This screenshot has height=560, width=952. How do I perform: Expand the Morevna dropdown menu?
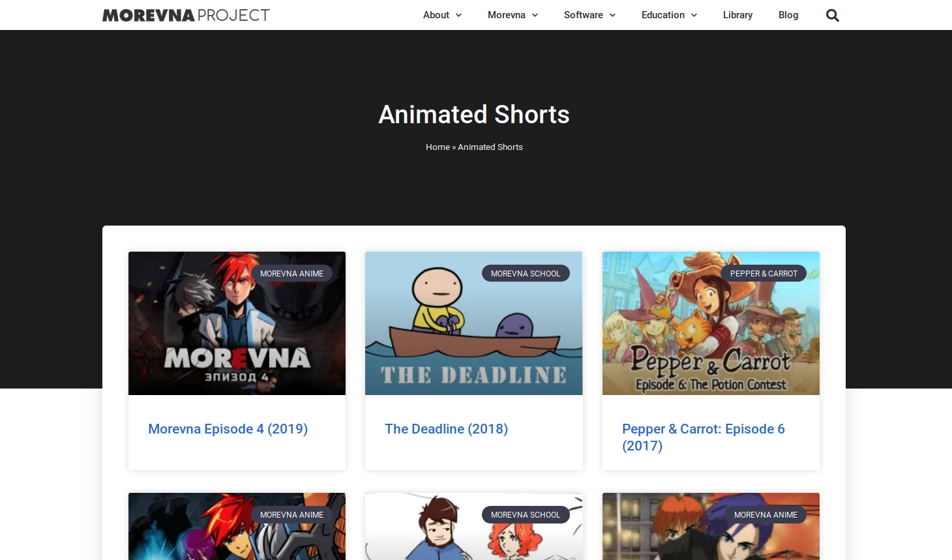tap(513, 14)
